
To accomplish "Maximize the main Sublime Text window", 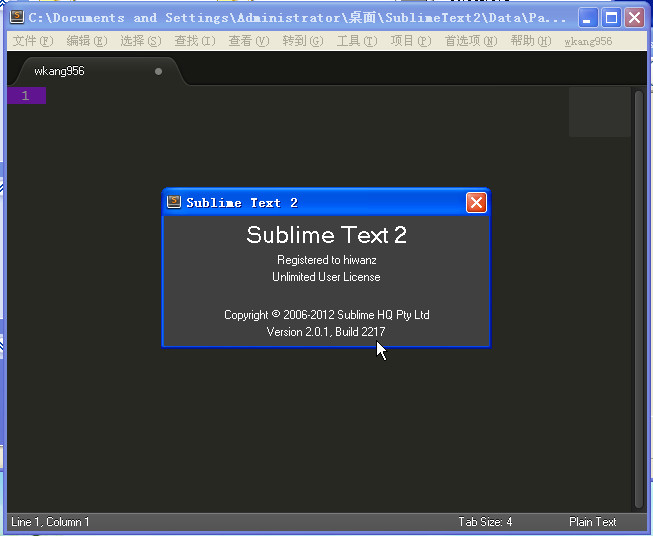I will coord(611,18).
